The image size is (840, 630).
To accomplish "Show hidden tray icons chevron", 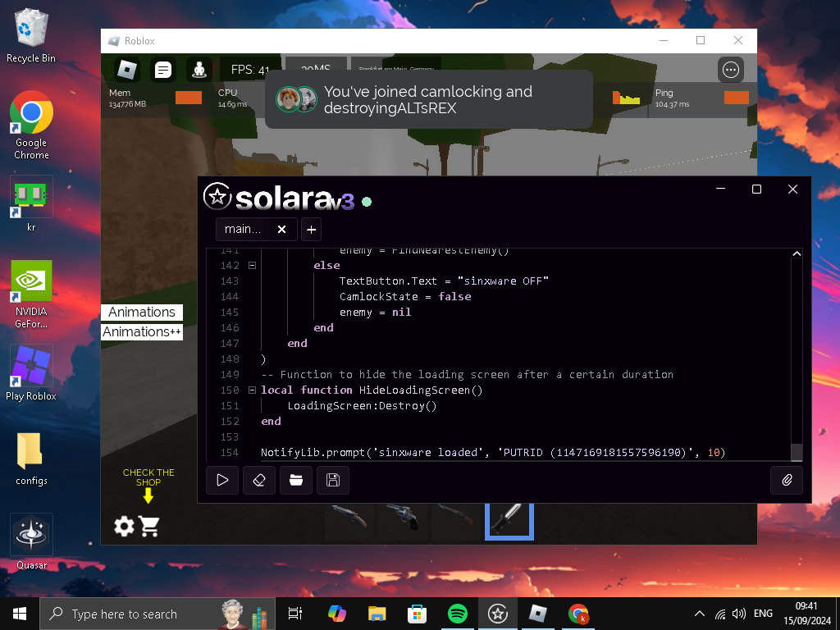I will point(700,614).
